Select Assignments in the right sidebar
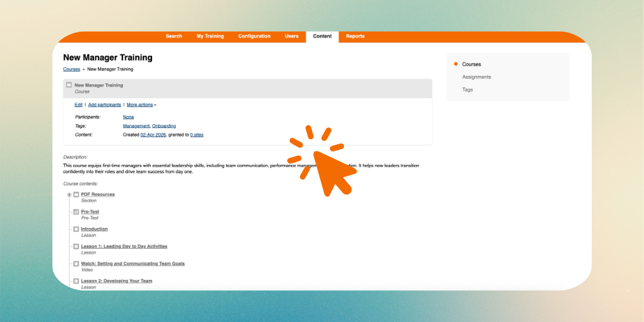The image size is (644, 322). (476, 77)
